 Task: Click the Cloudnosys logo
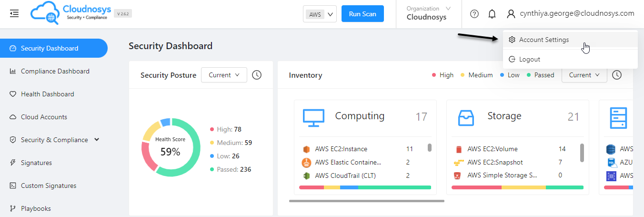click(70, 13)
